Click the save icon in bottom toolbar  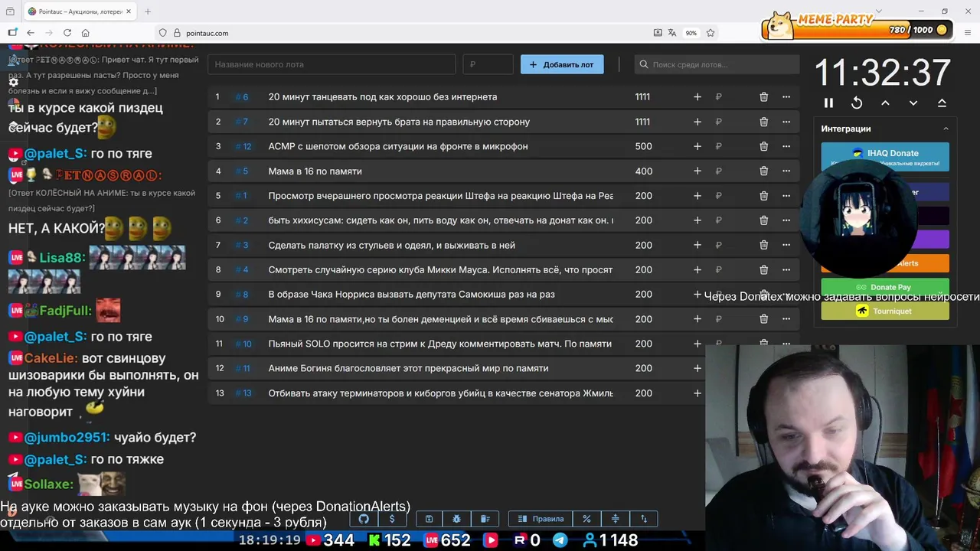[x=430, y=519]
